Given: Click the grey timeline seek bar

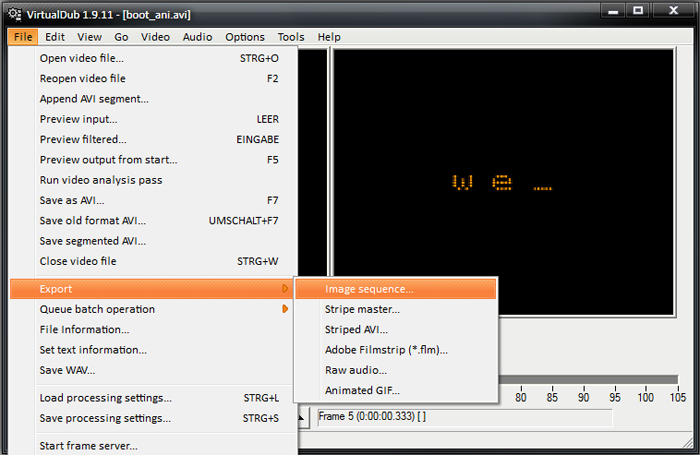Looking at the screenshot, I should tap(588, 380).
